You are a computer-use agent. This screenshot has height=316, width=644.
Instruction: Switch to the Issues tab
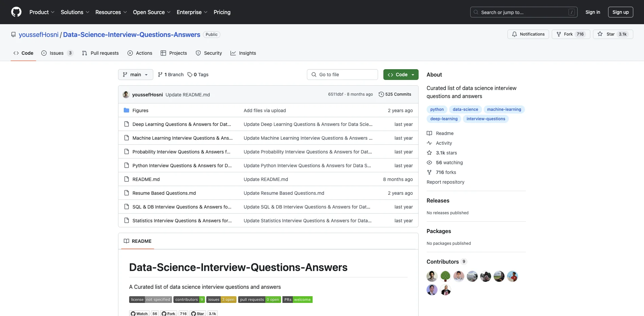point(56,53)
